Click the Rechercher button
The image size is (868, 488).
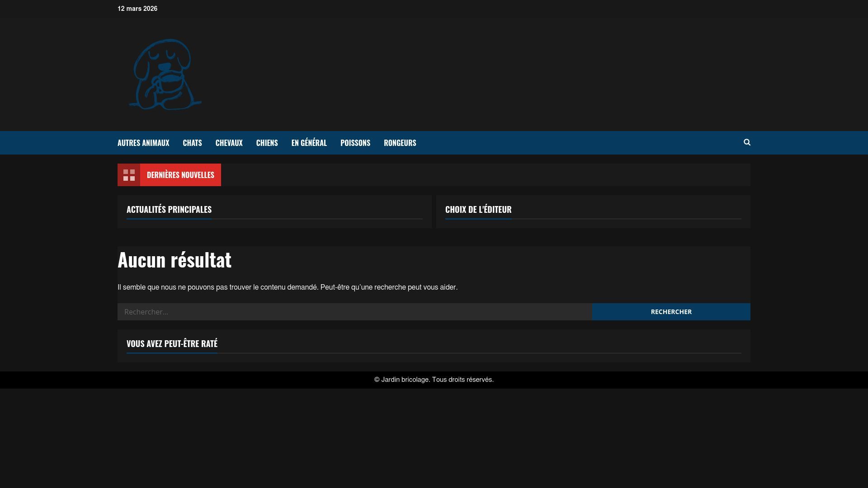(x=671, y=312)
